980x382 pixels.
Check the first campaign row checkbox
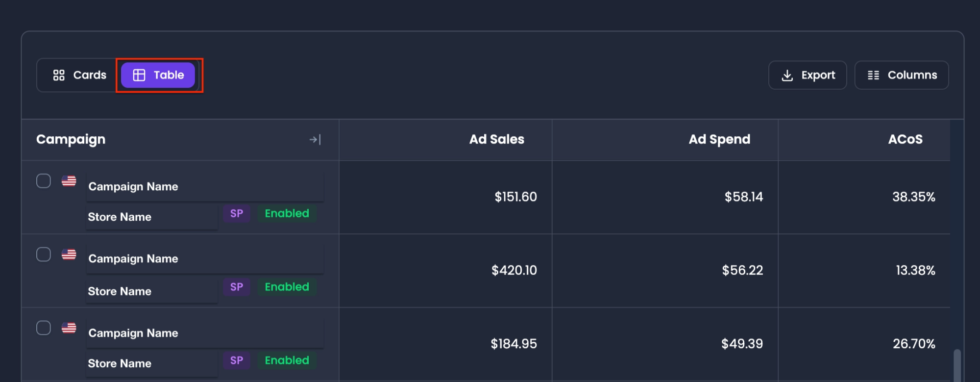pyautogui.click(x=44, y=181)
